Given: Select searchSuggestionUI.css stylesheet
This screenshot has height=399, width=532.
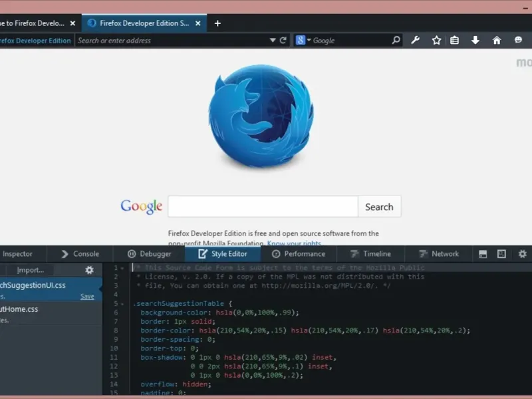Looking at the screenshot, I should 51,289.
